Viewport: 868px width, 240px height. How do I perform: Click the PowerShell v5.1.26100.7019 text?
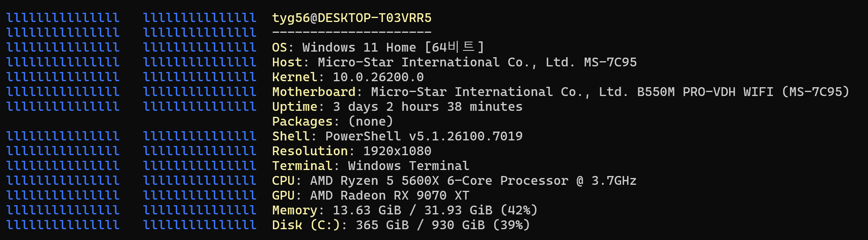click(x=424, y=136)
